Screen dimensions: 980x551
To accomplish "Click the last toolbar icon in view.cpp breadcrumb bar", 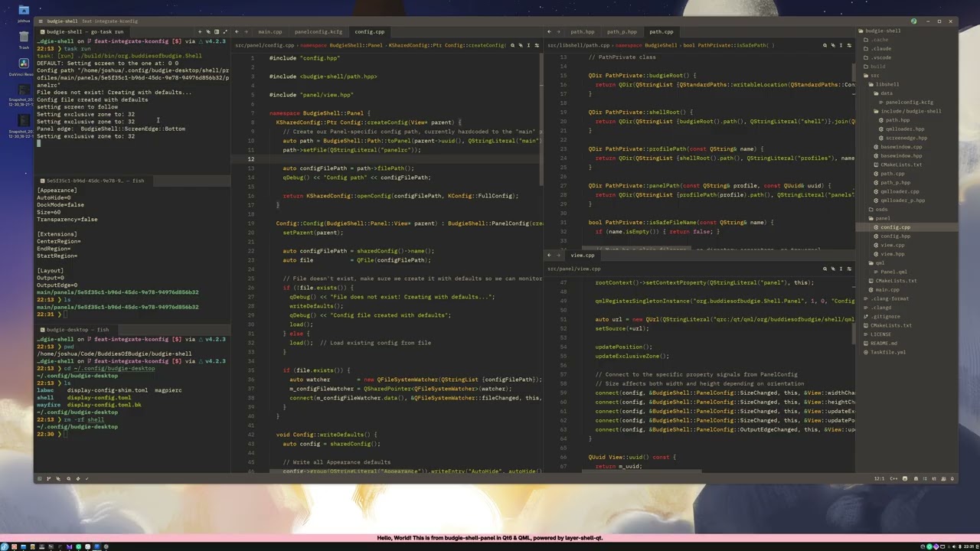I will click(849, 269).
